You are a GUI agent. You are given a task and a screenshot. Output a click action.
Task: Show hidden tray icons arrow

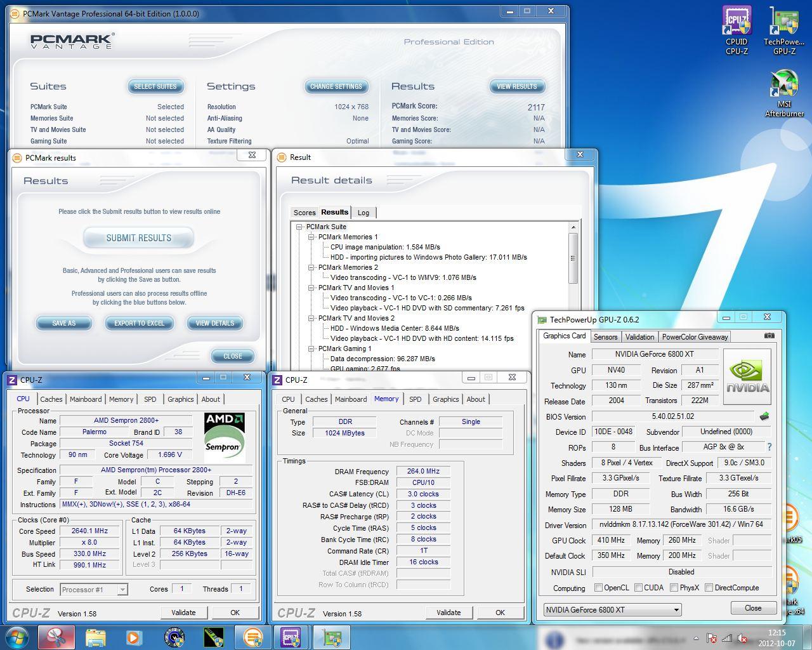coord(696,639)
